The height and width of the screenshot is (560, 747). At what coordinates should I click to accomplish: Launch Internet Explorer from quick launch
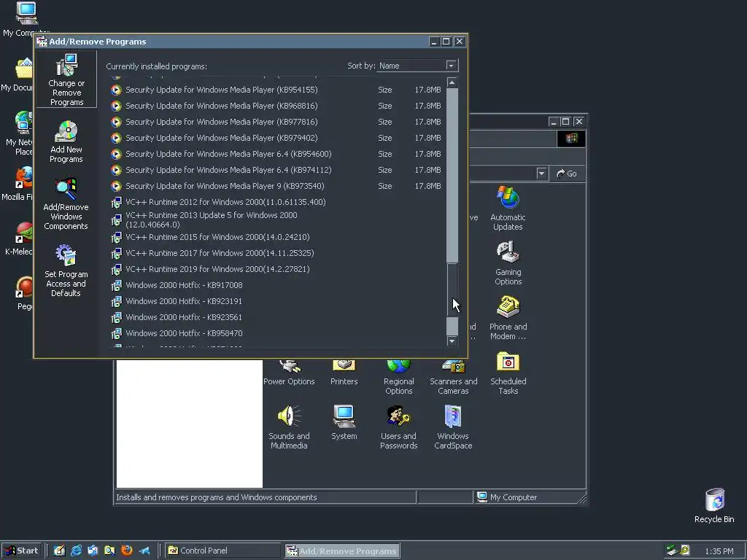pyautogui.click(x=76, y=551)
